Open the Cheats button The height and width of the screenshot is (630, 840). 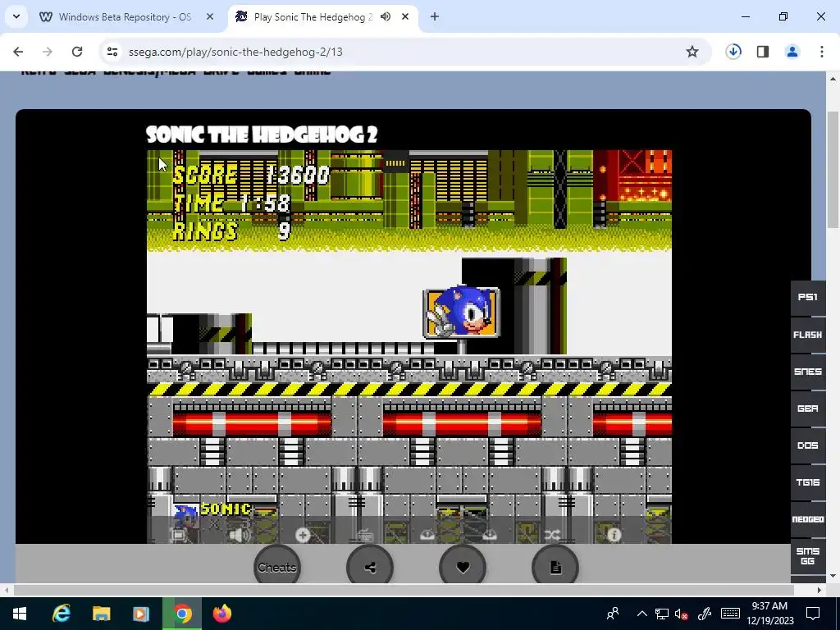click(x=277, y=568)
